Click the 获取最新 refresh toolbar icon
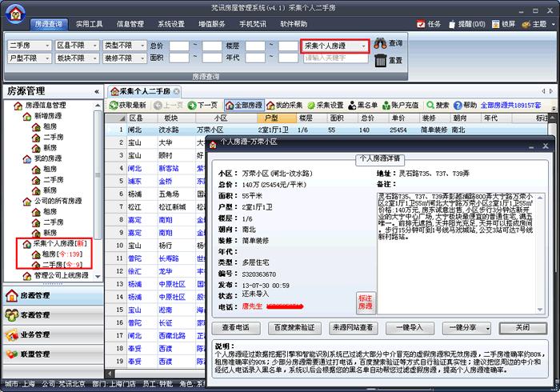Viewport: 560px width, 392px height. [114, 105]
